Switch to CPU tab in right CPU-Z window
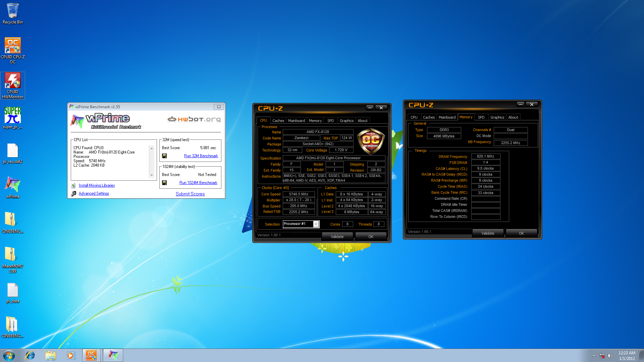Viewport: 644px width, 362px height. point(414,117)
